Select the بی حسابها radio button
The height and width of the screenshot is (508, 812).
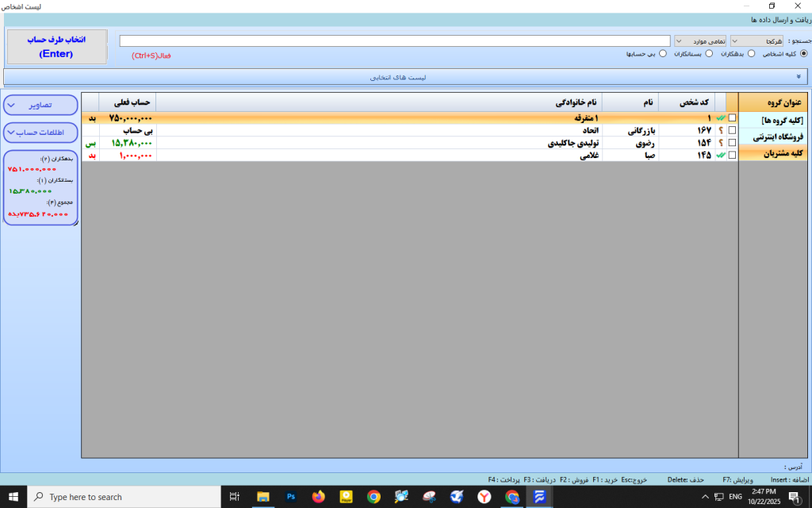pos(663,53)
